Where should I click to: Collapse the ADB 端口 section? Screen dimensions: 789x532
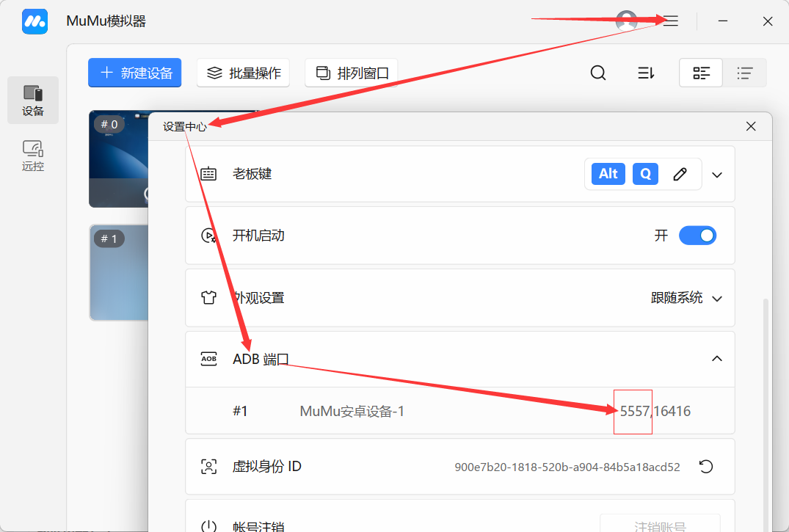pyautogui.click(x=717, y=359)
